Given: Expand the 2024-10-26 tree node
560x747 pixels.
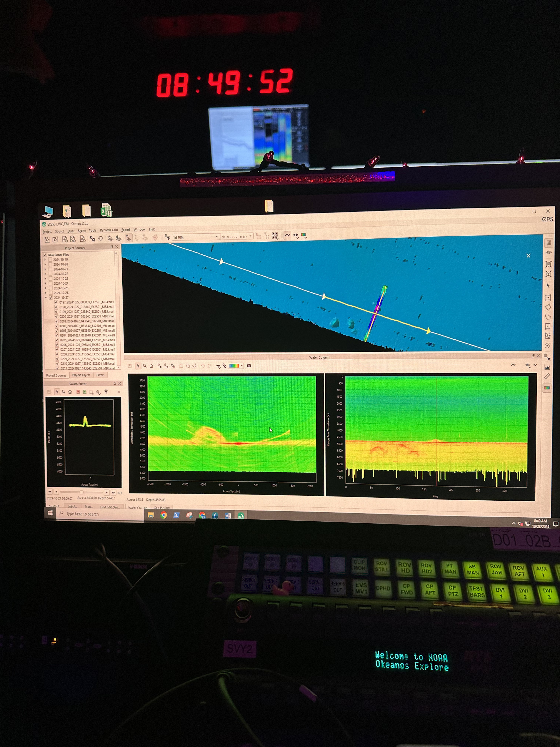Looking at the screenshot, I should point(46,293).
